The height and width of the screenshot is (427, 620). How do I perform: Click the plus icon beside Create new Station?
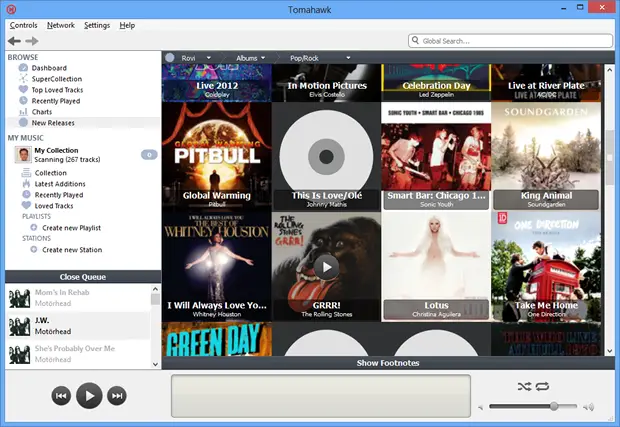[34, 249]
